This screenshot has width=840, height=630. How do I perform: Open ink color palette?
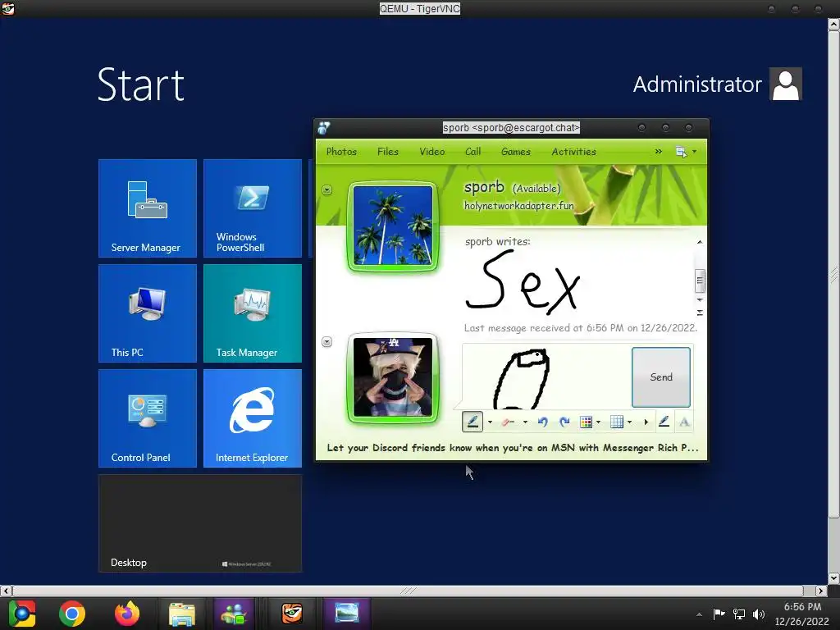click(586, 422)
